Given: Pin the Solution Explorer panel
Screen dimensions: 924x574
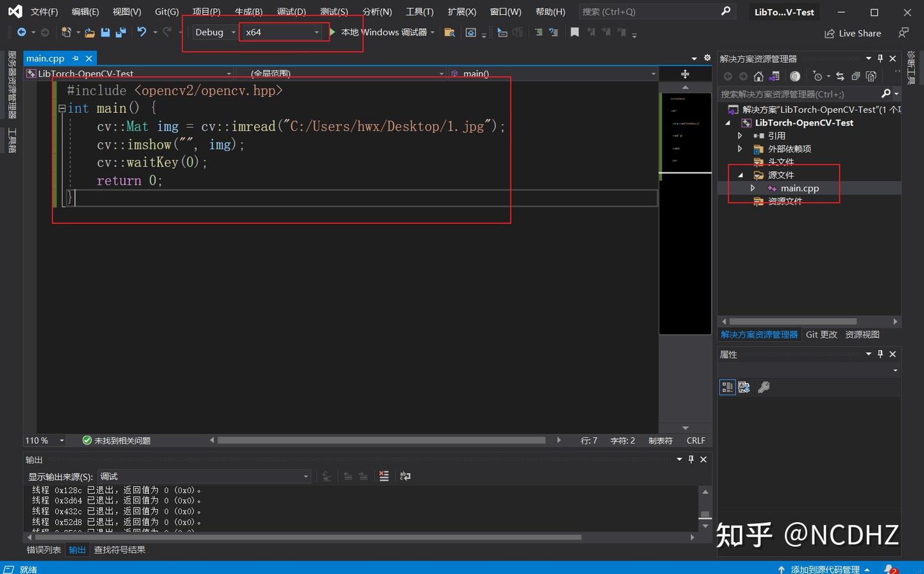Looking at the screenshot, I should point(880,58).
